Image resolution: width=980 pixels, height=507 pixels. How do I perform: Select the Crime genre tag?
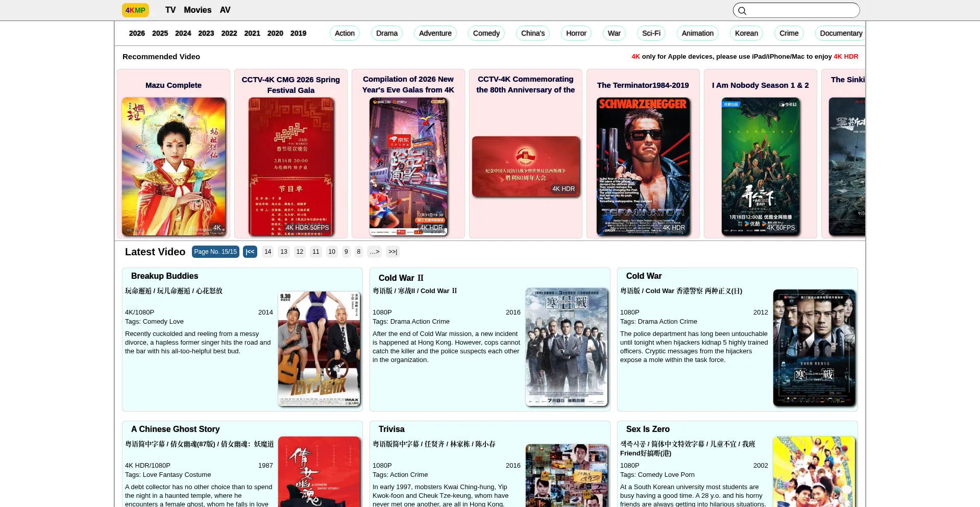789,33
